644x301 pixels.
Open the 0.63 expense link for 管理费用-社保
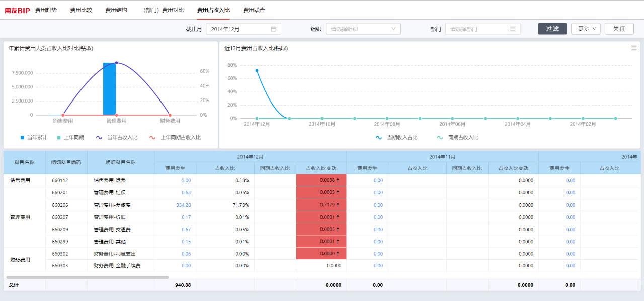(x=186, y=193)
